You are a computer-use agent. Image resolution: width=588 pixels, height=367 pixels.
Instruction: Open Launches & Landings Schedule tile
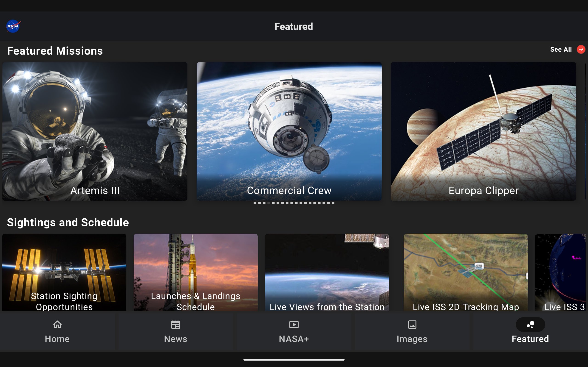(195, 272)
